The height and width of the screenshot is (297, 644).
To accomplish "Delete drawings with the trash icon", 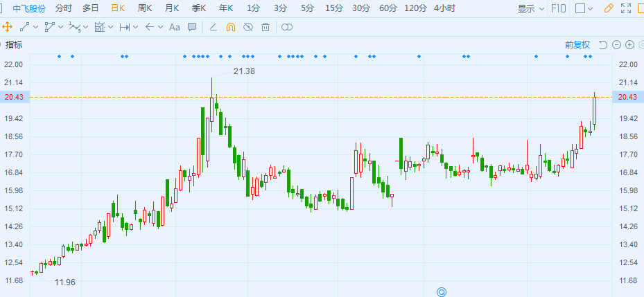I will pos(266,28).
